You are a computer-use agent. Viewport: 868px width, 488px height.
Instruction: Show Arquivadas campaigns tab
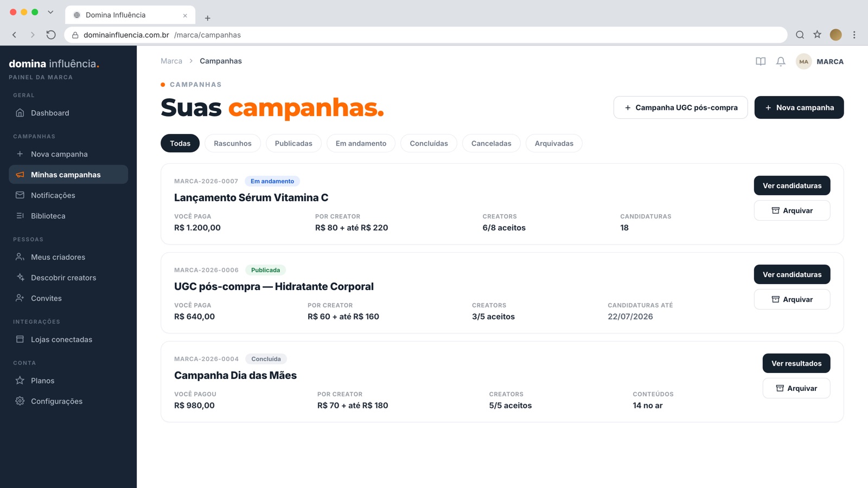(x=554, y=143)
